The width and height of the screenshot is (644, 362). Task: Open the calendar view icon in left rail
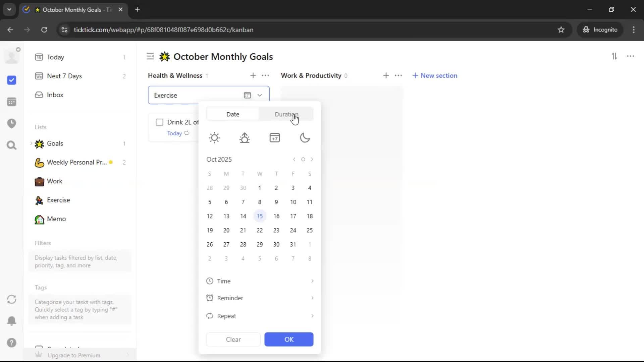click(12, 102)
